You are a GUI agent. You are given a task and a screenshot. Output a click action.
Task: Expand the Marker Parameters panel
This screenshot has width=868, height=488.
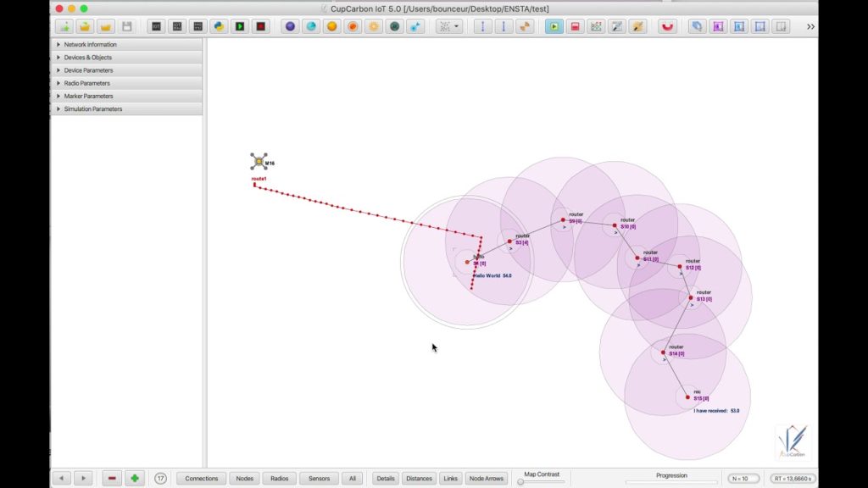pos(127,97)
